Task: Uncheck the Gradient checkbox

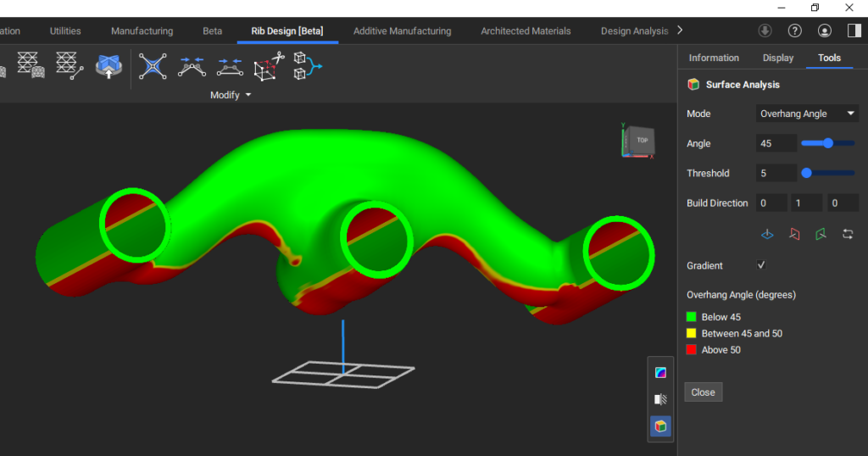Action: click(x=761, y=265)
